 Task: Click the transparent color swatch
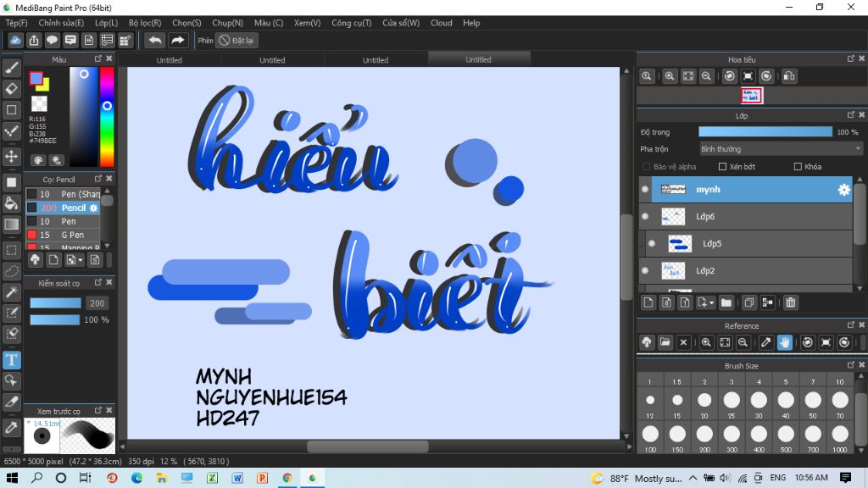(39, 103)
